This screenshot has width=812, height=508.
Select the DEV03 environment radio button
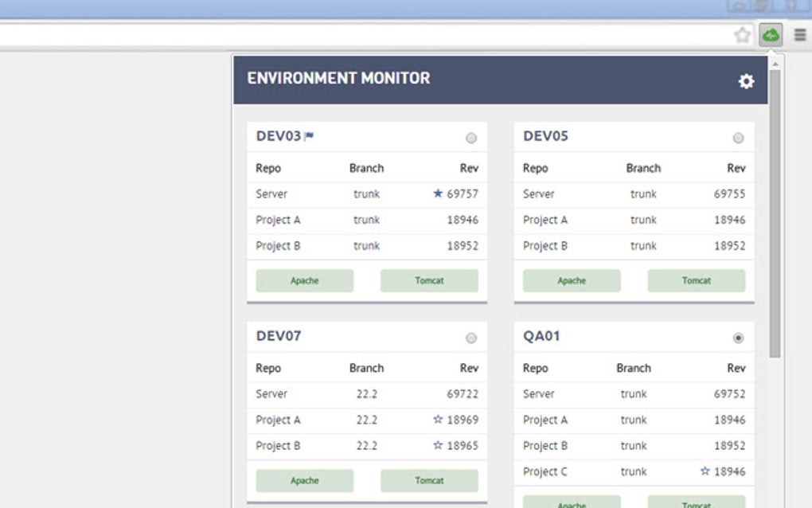coord(471,137)
